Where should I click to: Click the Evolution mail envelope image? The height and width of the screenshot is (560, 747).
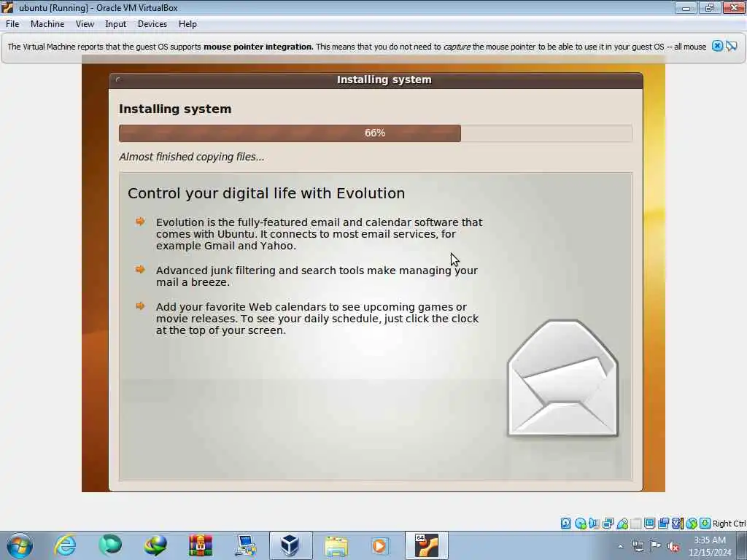click(x=563, y=378)
